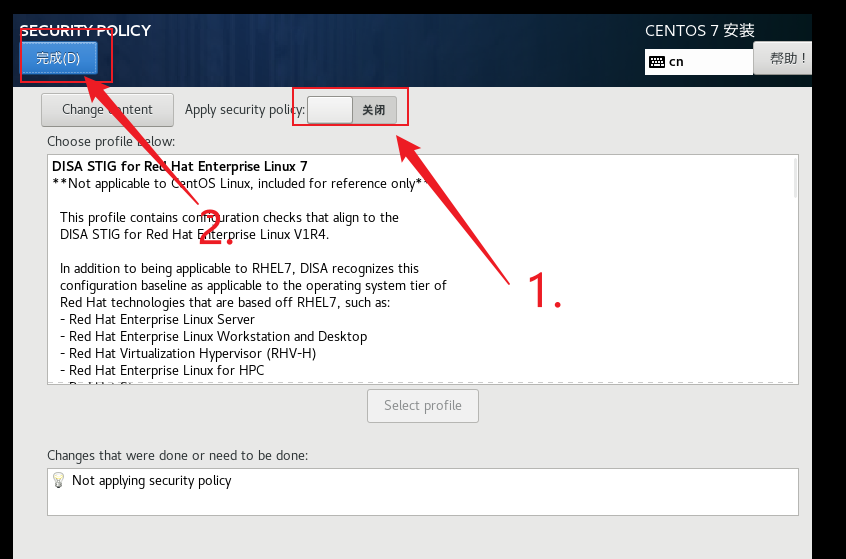This screenshot has height=559, width=846.
Task: Click the lightbulb icon beside Not applying security policy
Action: (58, 480)
